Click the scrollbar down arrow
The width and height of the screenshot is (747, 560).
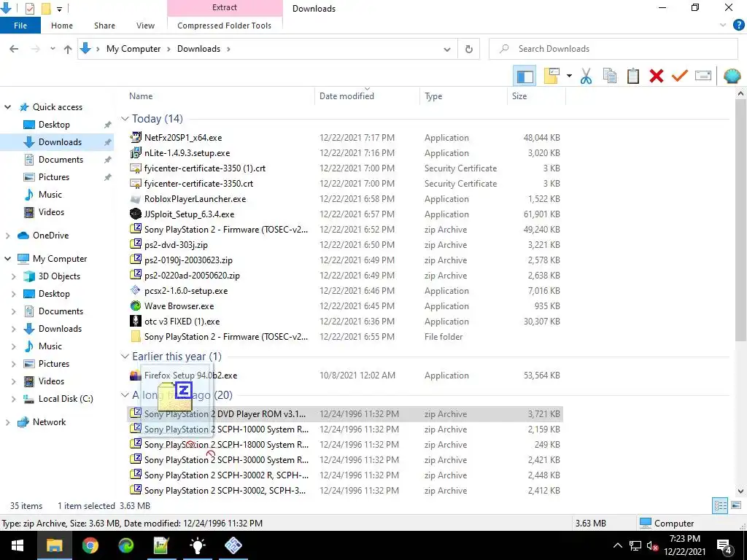pyautogui.click(x=740, y=491)
